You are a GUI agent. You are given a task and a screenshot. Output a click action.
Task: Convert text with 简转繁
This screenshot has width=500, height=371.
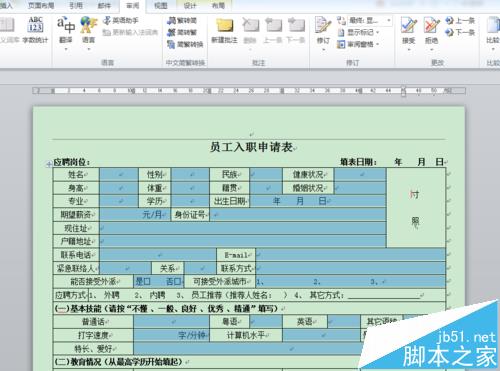182,32
